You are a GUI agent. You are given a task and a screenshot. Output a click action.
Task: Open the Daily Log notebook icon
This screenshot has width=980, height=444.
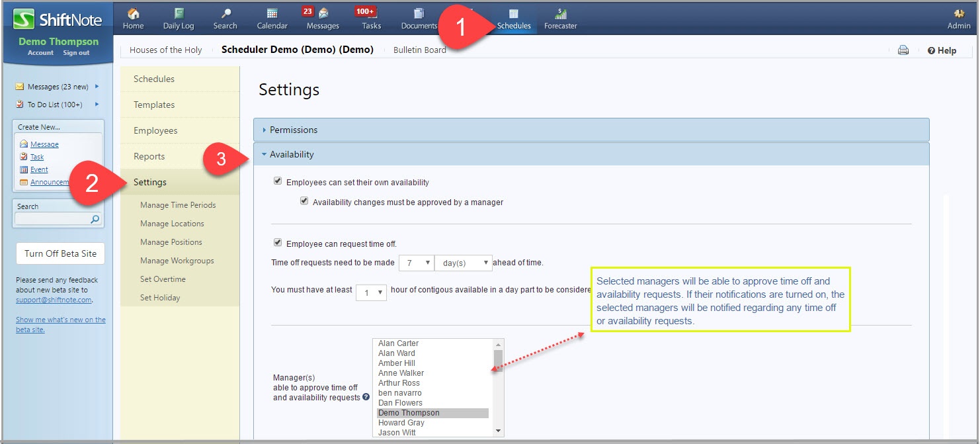point(179,13)
